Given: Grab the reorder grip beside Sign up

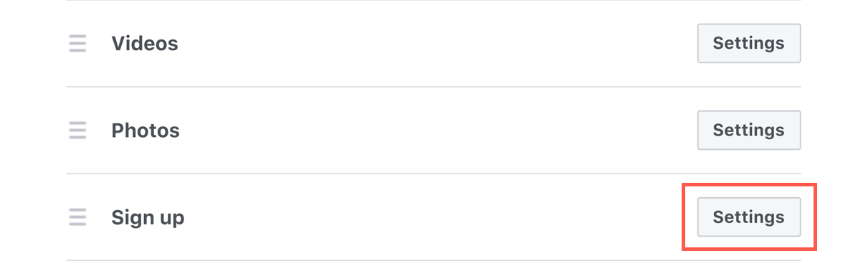Looking at the screenshot, I should point(77,217).
